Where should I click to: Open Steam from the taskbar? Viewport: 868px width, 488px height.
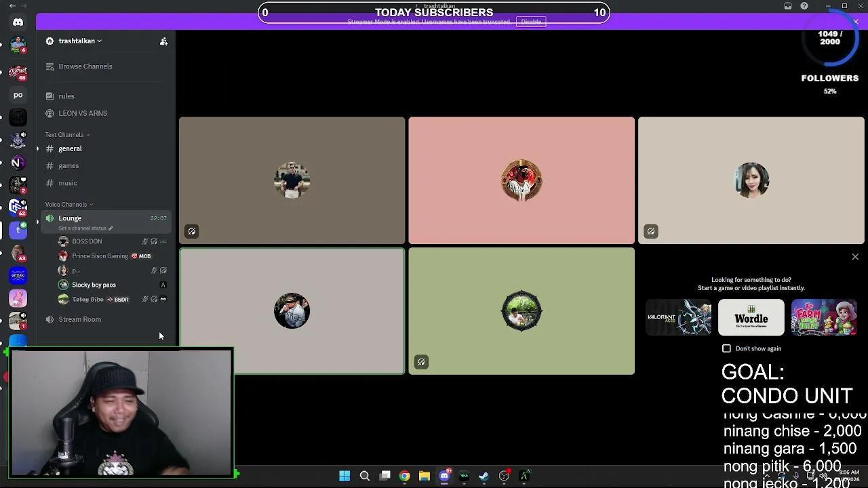(x=484, y=476)
